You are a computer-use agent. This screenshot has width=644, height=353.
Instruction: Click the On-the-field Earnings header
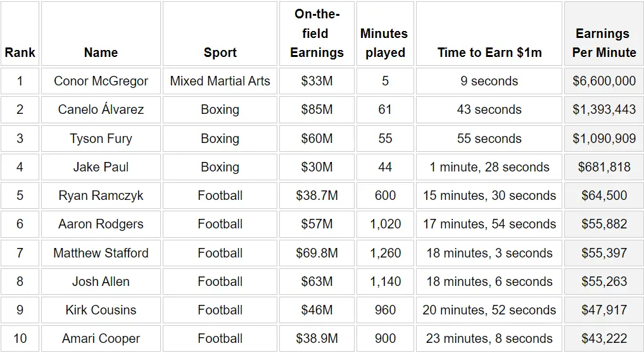[317, 34]
